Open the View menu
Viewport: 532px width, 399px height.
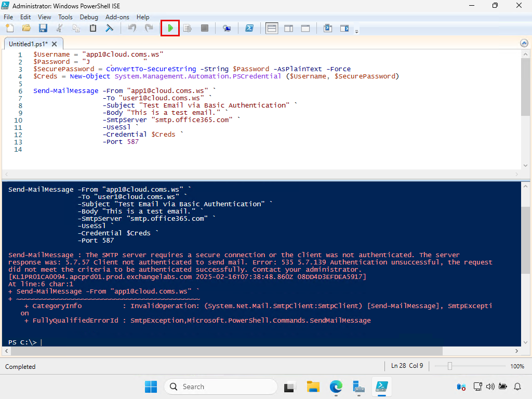point(44,17)
